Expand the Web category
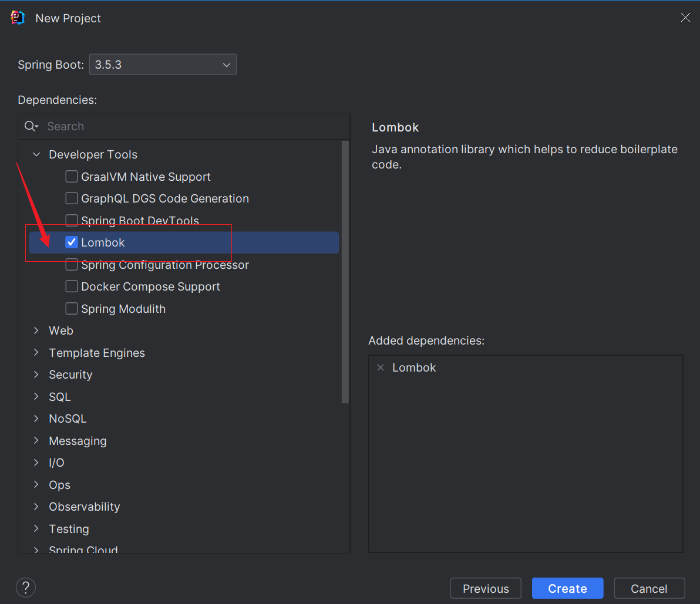 tap(36, 330)
